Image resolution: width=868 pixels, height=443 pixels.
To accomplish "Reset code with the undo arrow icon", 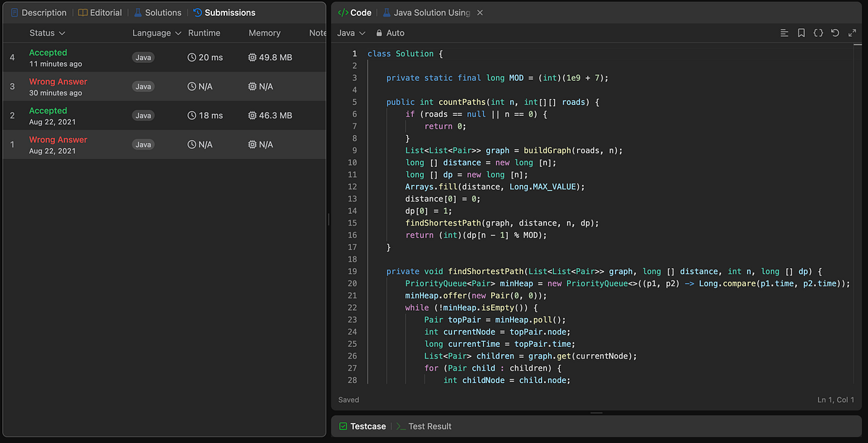I will [835, 33].
